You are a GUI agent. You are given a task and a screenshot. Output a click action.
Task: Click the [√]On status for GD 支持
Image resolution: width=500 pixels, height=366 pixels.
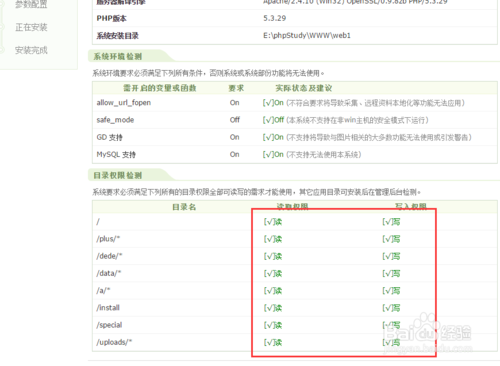click(273, 137)
